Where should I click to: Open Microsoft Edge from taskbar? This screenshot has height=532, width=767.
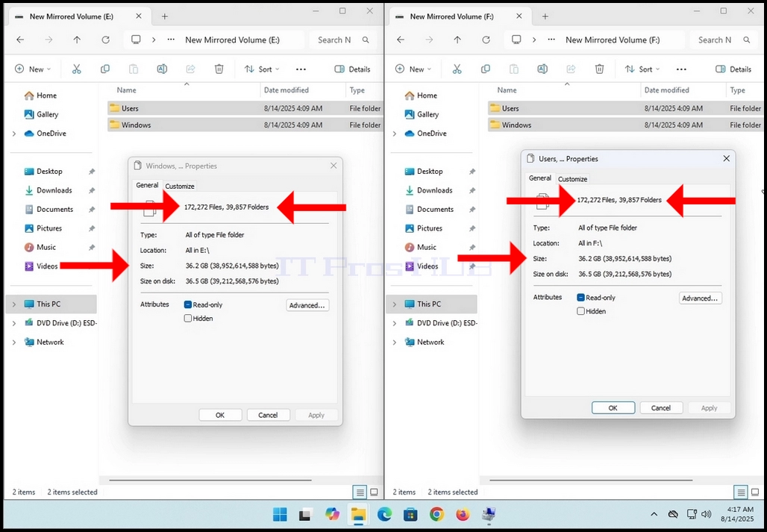click(384, 514)
